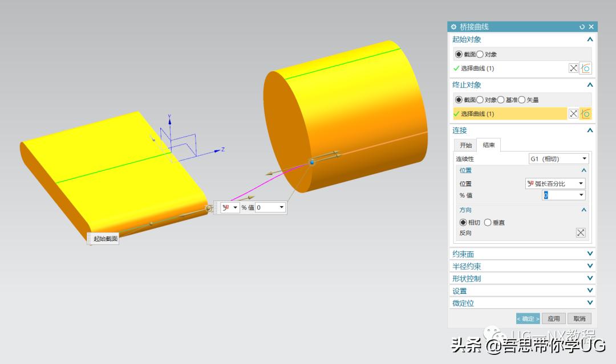
Task: Collapse the 连接 section
Action: 590,130
